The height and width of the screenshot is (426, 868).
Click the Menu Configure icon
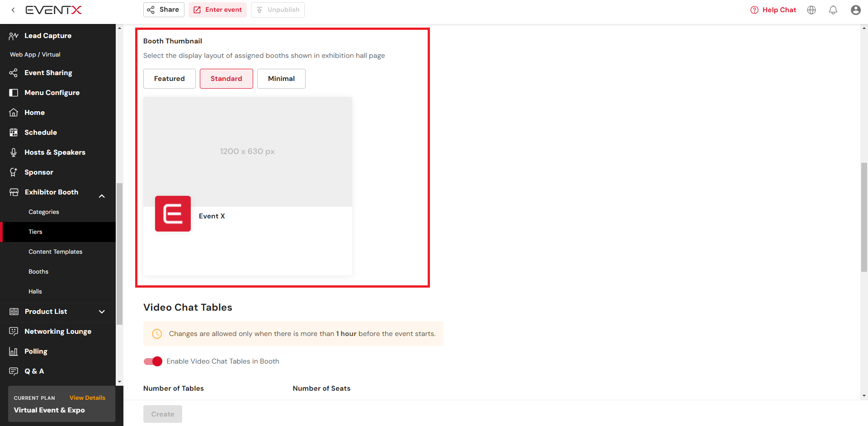pos(14,93)
